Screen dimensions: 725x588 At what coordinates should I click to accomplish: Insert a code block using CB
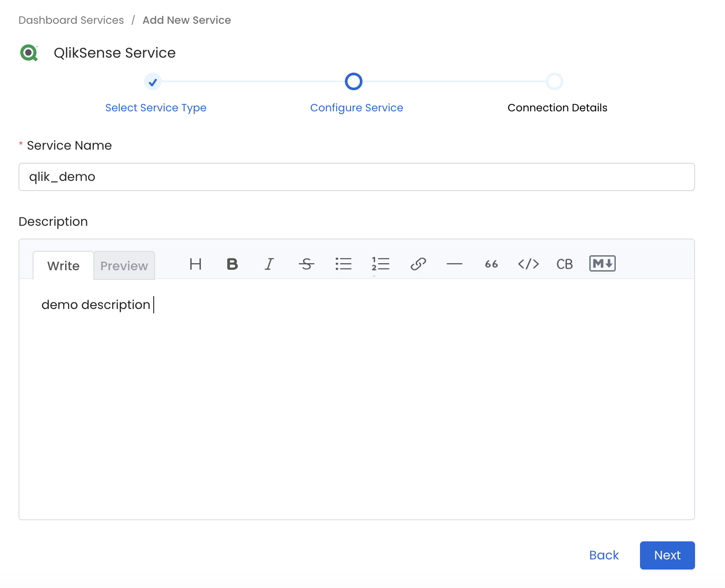click(564, 264)
